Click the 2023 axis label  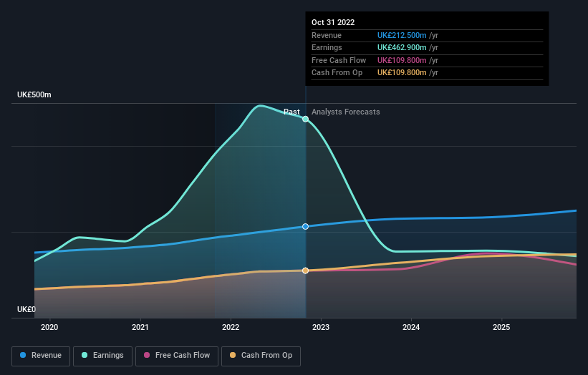coord(321,328)
